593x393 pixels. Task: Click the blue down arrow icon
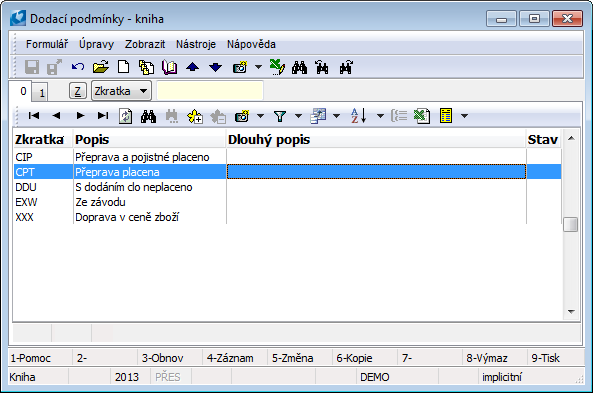[x=216, y=67]
